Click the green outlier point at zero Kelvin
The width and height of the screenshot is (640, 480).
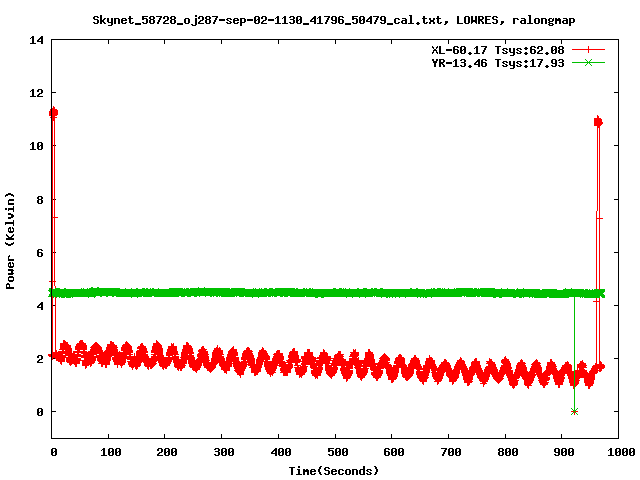click(574, 412)
